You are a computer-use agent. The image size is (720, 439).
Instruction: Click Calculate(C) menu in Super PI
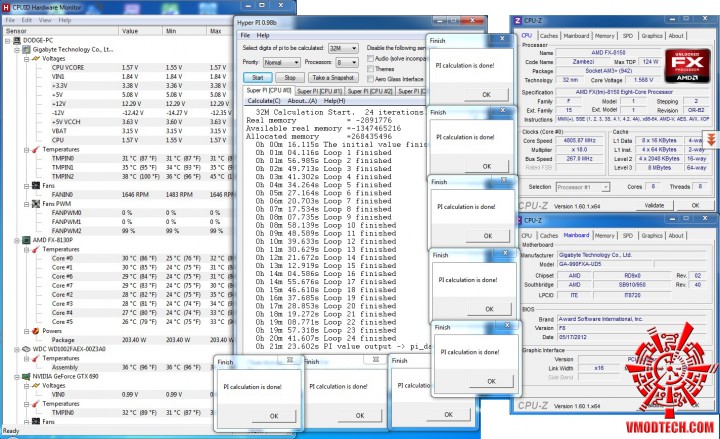264,101
